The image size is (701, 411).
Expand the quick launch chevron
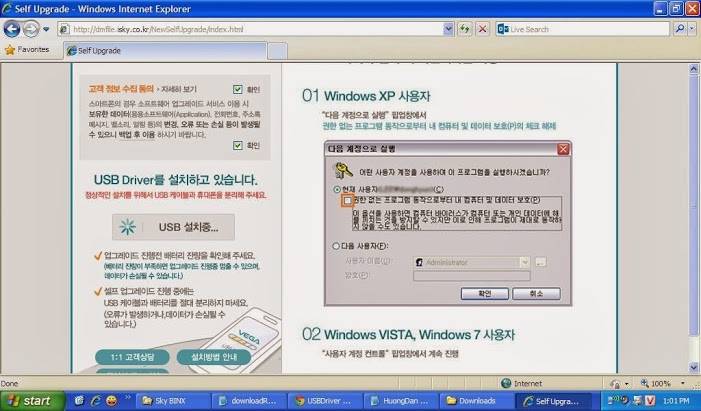click(x=127, y=397)
